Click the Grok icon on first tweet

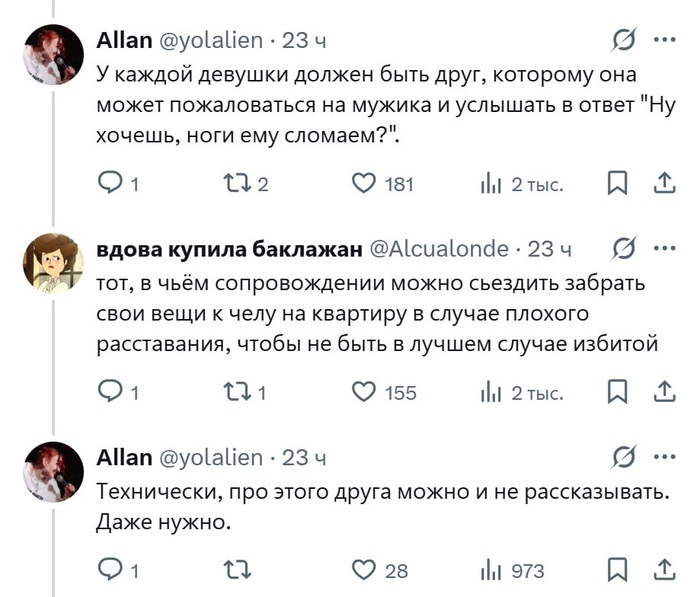point(624,40)
